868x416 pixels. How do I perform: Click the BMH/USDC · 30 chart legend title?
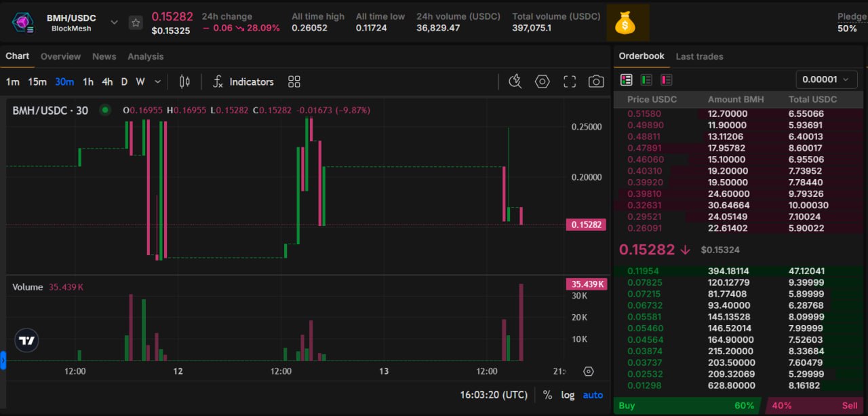[50, 110]
